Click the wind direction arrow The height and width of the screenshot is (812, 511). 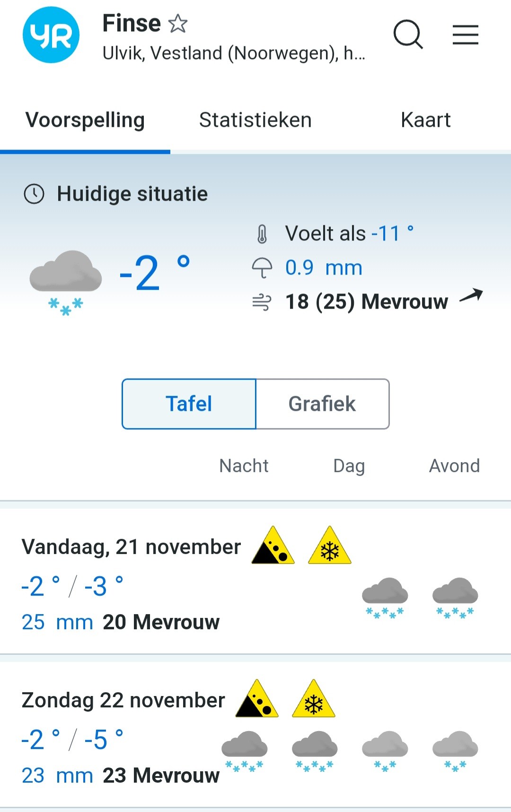pos(471,295)
